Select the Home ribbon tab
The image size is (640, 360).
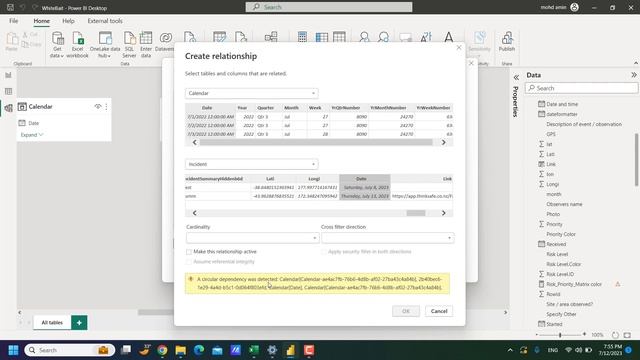click(42, 21)
